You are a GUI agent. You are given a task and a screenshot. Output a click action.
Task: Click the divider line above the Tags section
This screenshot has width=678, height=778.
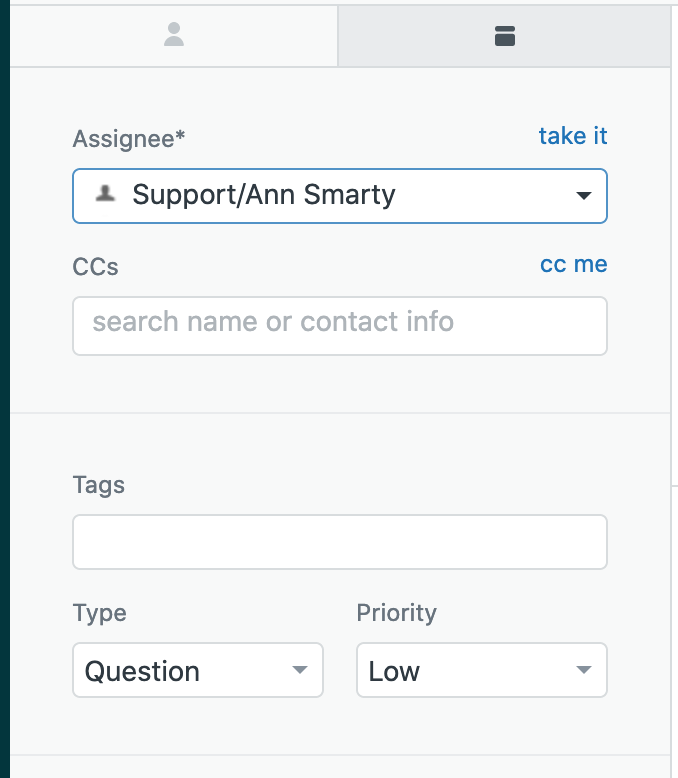point(340,412)
